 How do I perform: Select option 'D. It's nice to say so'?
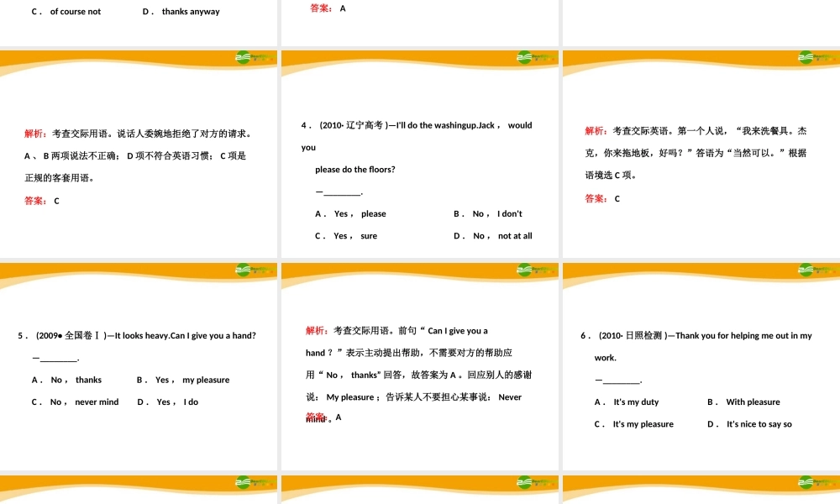point(749,423)
